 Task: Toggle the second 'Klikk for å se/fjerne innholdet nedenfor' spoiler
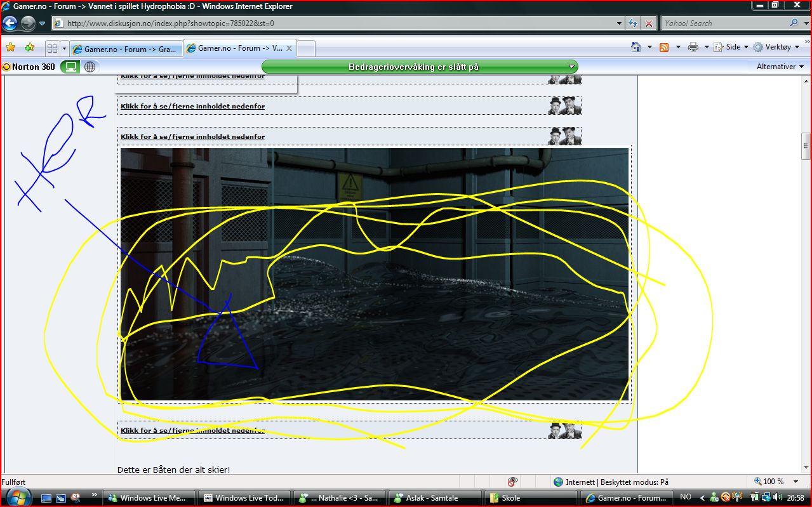click(x=192, y=106)
